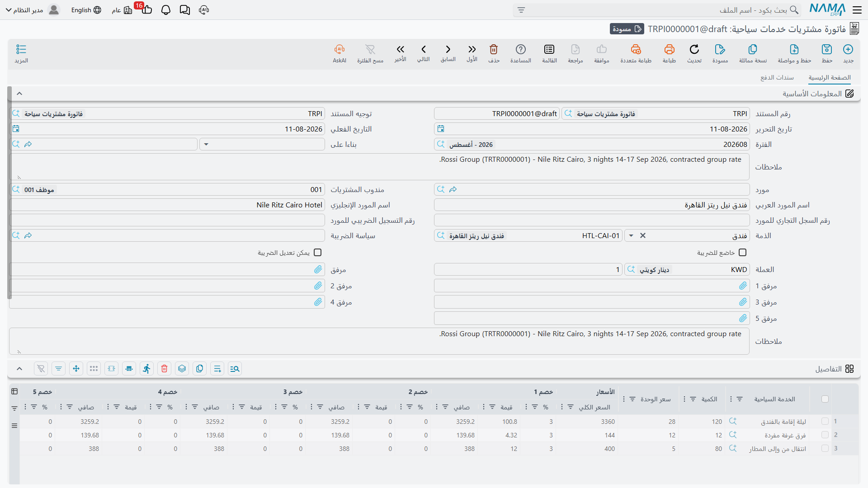This screenshot has height=488, width=868.
Task: Open the list view with القائمة
Action: 549,53
